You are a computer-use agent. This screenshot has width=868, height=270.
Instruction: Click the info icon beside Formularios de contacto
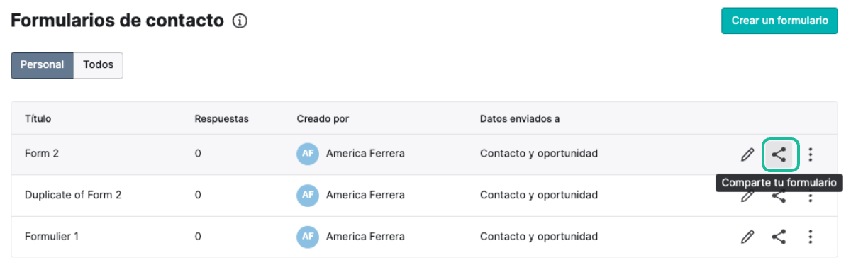tap(239, 21)
